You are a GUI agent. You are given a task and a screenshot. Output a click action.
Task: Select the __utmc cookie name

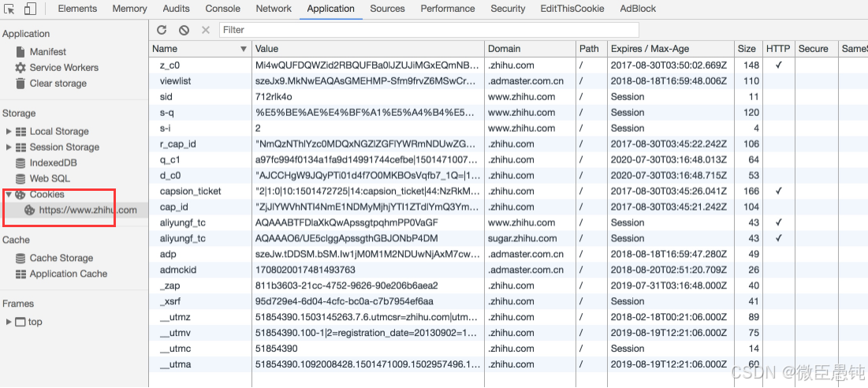coord(175,349)
